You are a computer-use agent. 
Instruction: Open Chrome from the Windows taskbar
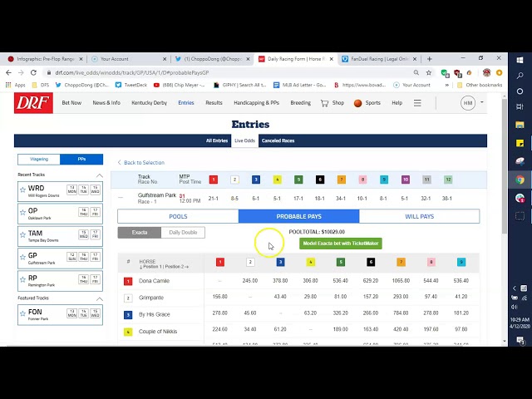pos(520,179)
